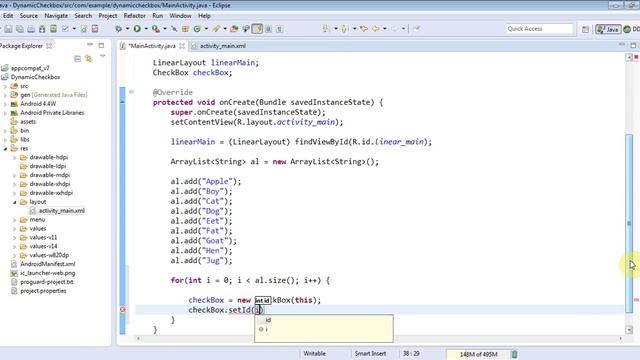The width and height of the screenshot is (640, 360).
Task: Select proguard-project.txt file
Action: pyautogui.click(x=47, y=282)
